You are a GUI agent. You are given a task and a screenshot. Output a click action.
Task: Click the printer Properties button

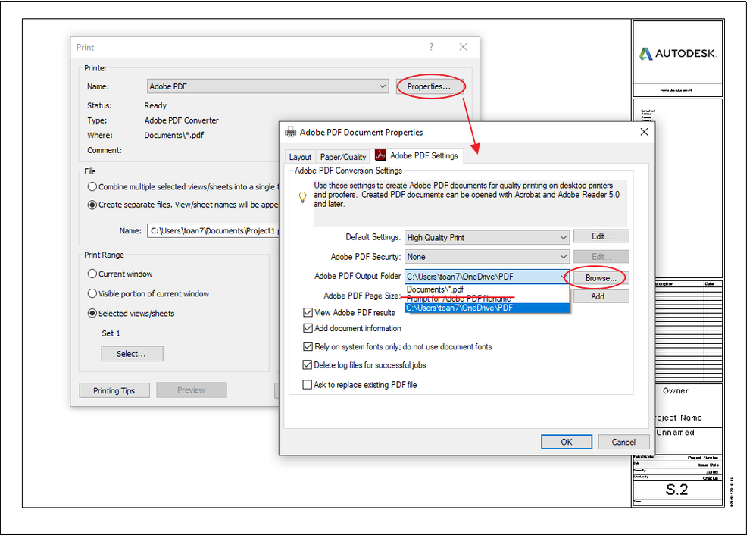click(429, 86)
